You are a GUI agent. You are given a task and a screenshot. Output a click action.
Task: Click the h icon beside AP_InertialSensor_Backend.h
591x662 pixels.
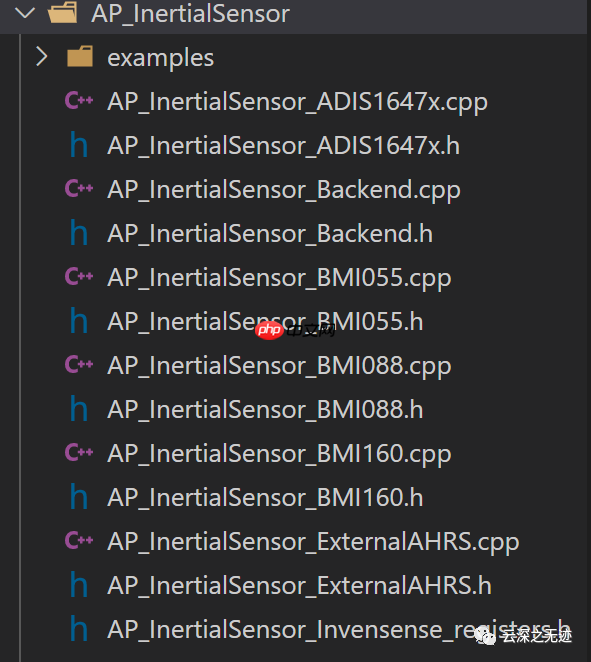pos(79,232)
